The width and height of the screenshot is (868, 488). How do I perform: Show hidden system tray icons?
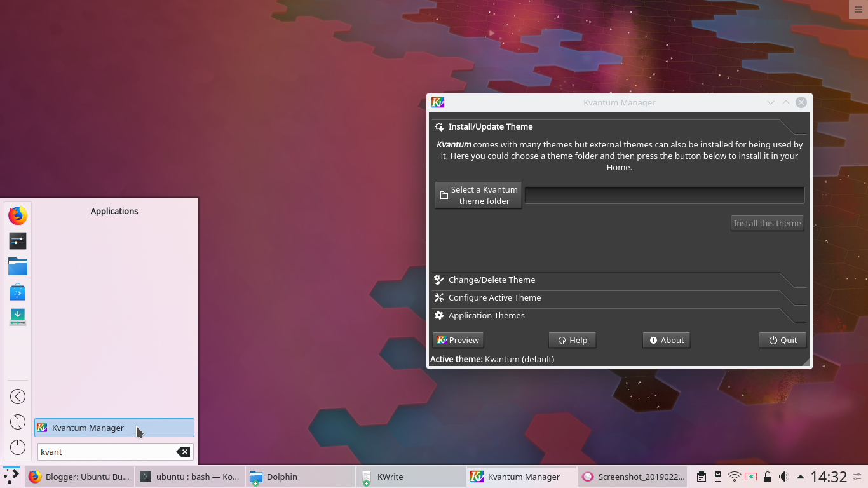[x=801, y=476]
